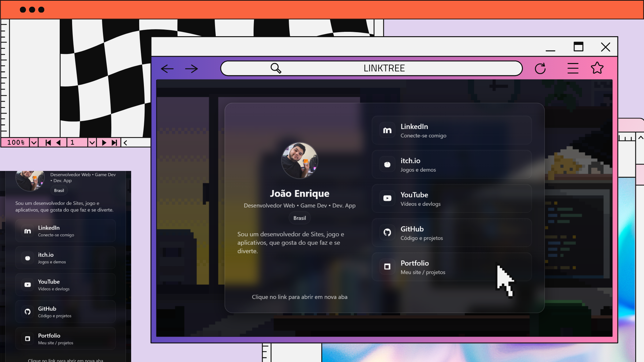The image size is (644, 362).
Task: Open the itch.io 'Jogos e demos' link
Action: [451, 165]
